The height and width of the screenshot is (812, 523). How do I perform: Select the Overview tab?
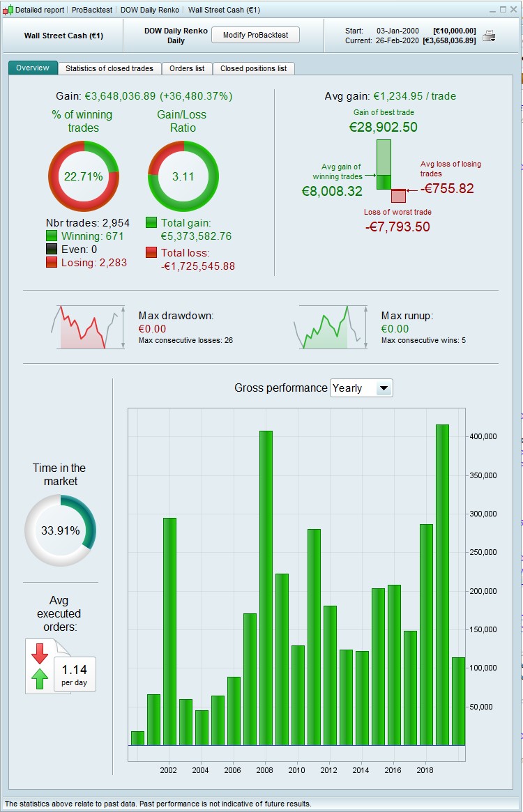tap(33, 68)
